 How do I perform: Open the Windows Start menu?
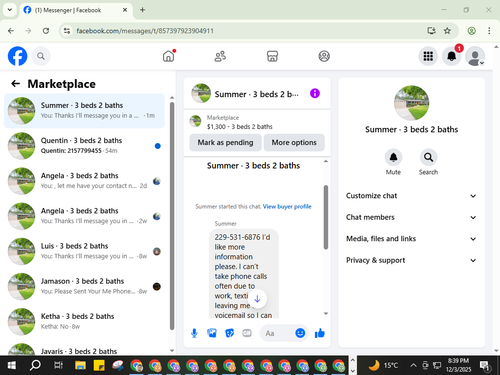pos(12,366)
